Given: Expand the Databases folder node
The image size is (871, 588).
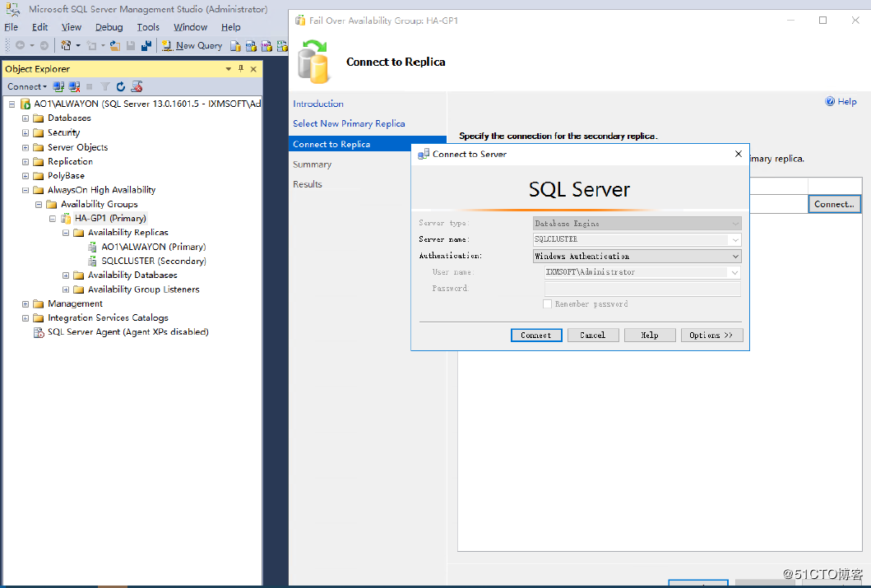Looking at the screenshot, I should tap(25, 118).
